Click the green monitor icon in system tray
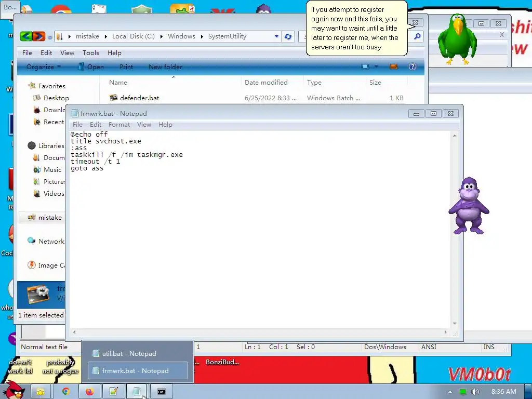The height and width of the screenshot is (399, 532). 463,392
